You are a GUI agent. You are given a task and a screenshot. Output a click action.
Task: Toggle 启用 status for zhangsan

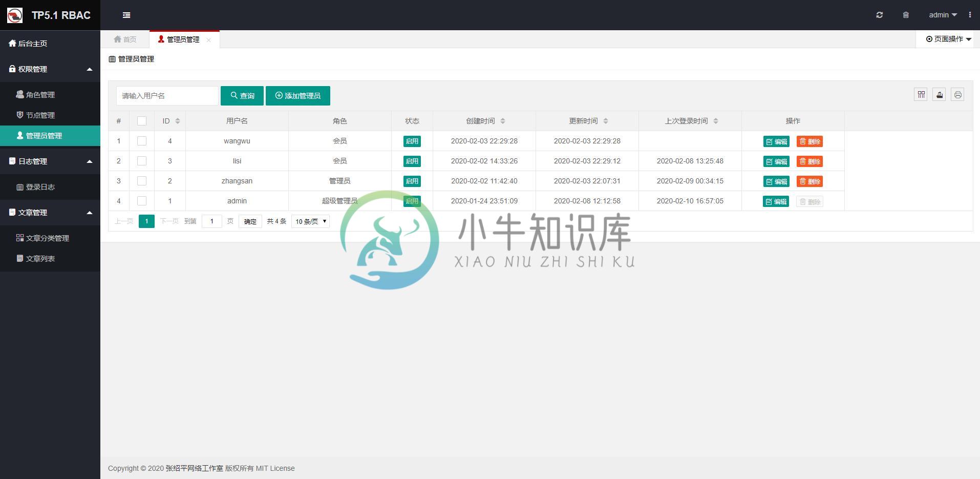pyautogui.click(x=412, y=181)
